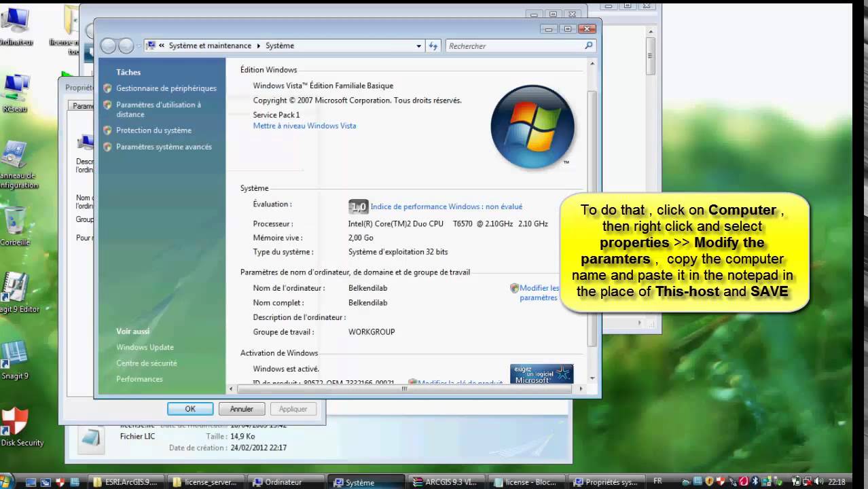Click the shield icon beside Gestionnaire de périphériques
The height and width of the screenshot is (489, 868).
coord(107,88)
